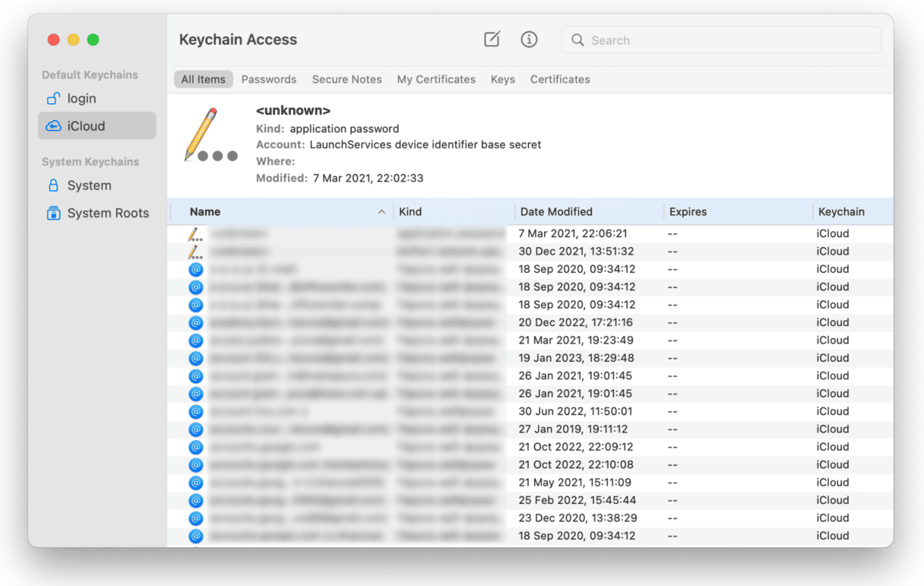This screenshot has width=924, height=586.
Task: Click the <unknown> item title in detail header
Action: pos(293,111)
